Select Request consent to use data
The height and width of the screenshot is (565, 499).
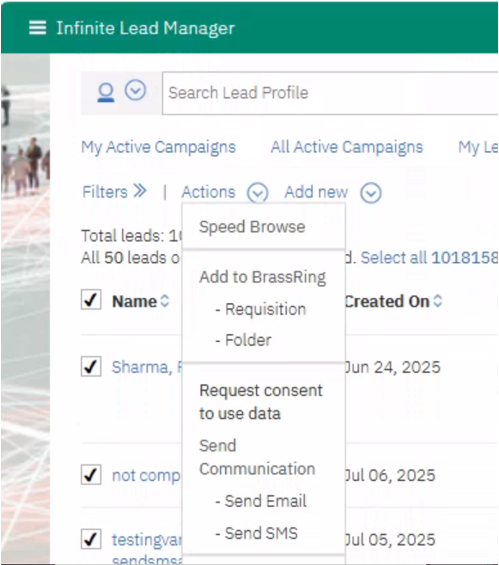point(261,402)
